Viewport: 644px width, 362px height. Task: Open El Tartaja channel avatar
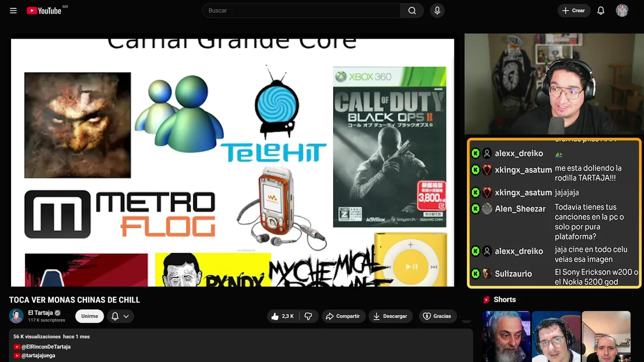tap(16, 316)
